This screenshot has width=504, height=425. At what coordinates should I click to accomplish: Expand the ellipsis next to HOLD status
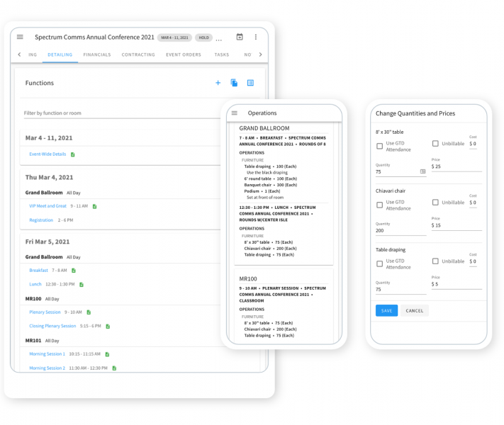[x=219, y=38]
